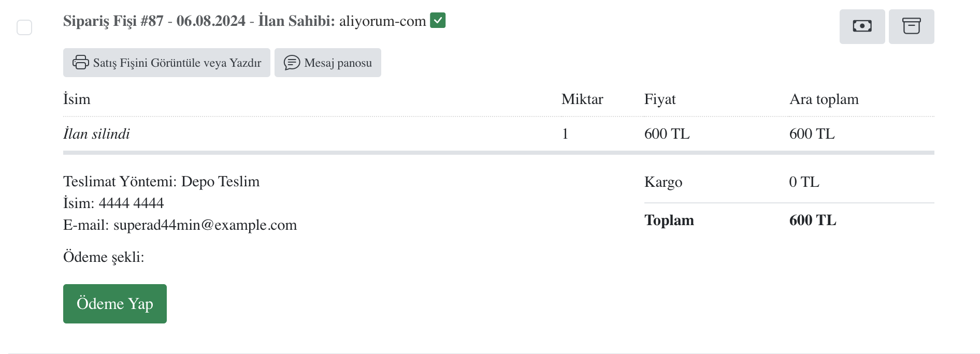Click seller name aliyorum-com
This screenshot has width=980, height=354.
[382, 21]
